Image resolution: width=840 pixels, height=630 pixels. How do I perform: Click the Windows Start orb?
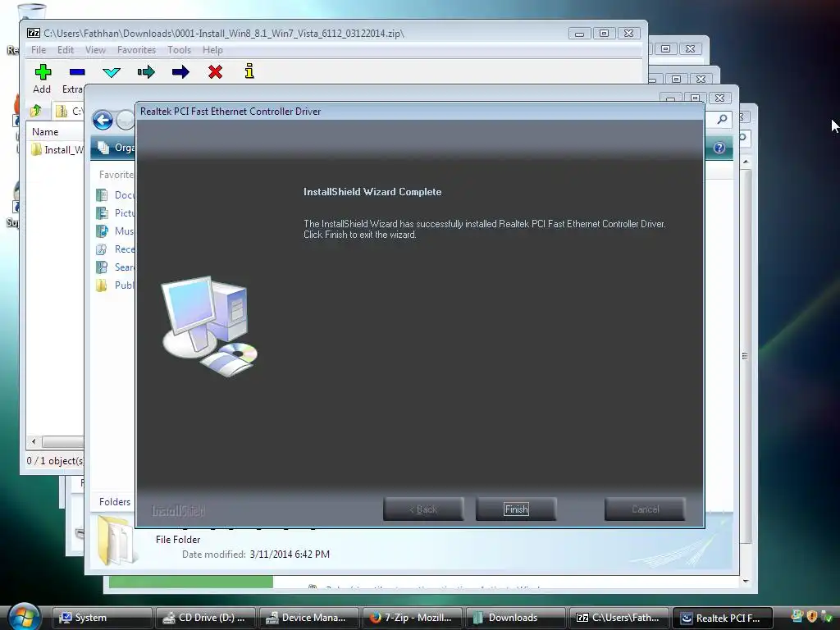24,617
